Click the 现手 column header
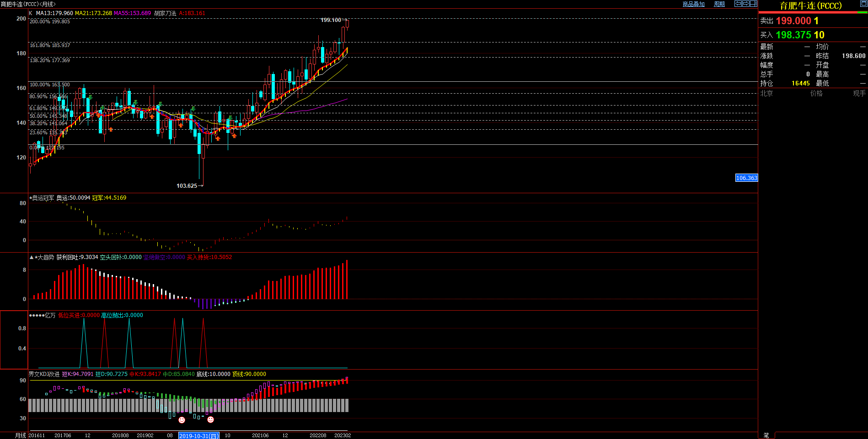Image resolution: width=868 pixels, height=439 pixels. coord(859,93)
